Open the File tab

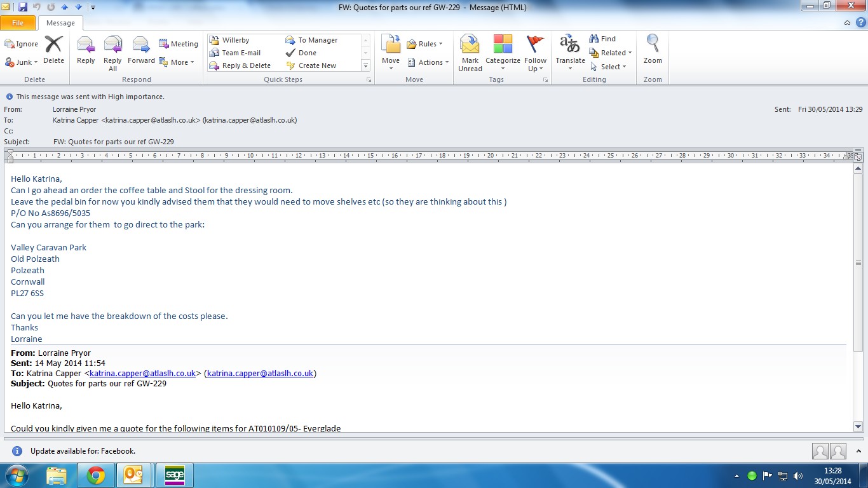click(18, 23)
